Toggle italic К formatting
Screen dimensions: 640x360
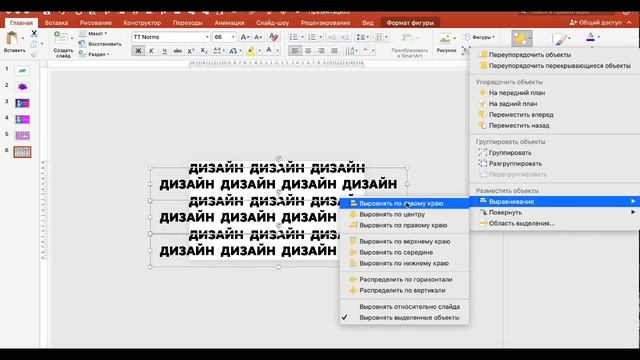point(151,51)
